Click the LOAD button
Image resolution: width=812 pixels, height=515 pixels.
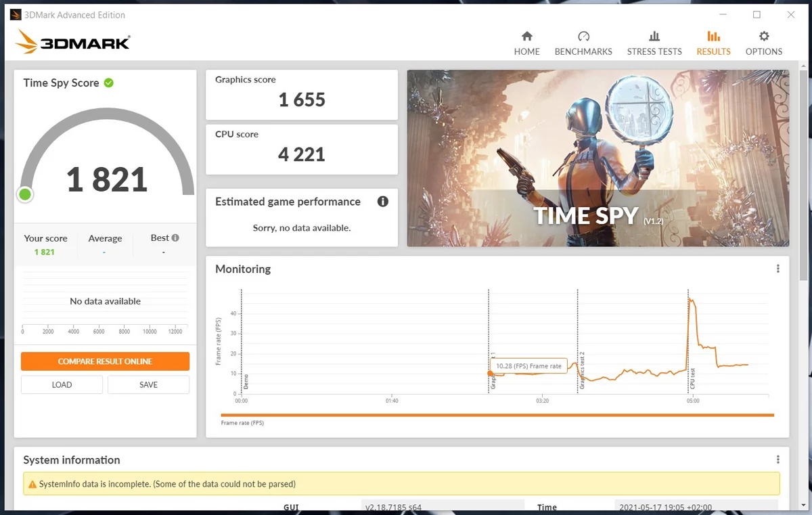[x=62, y=384]
